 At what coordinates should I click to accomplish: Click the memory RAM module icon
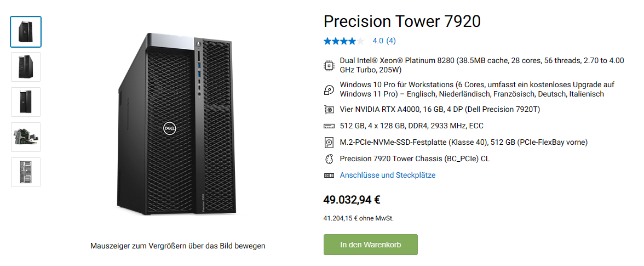click(x=329, y=126)
